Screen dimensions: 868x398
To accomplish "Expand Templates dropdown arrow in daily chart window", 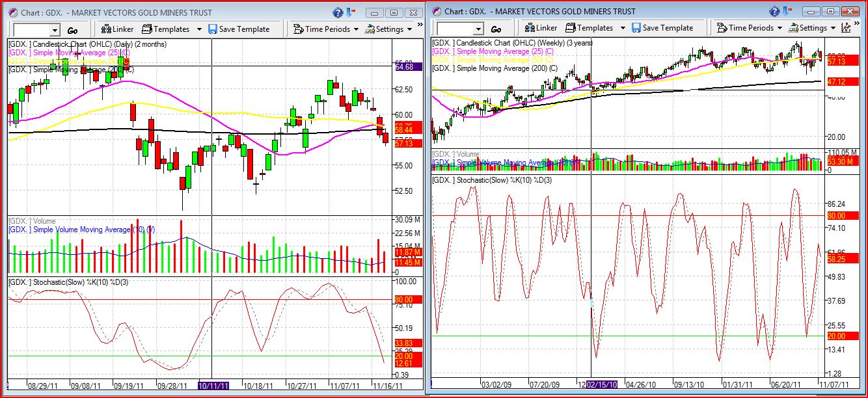I will coord(199,29).
